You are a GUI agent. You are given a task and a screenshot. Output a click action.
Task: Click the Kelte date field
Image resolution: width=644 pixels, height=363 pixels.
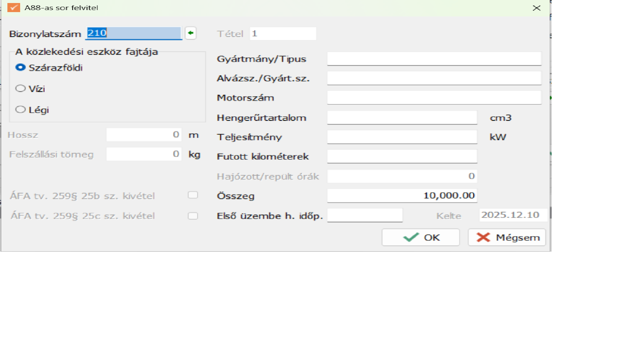pos(513,215)
